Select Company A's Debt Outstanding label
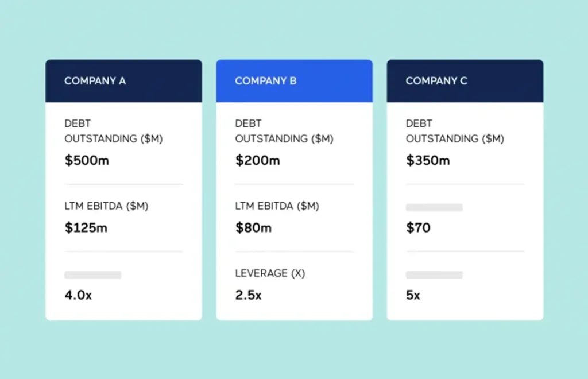Viewport: 588px width, 379px height. click(x=113, y=132)
